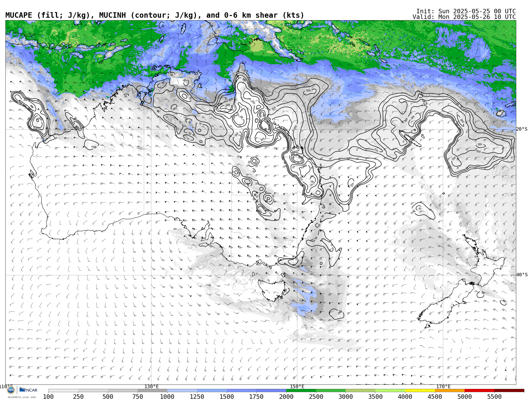Click the 100 colorbar tick label
The width and height of the screenshot is (532, 400).
click(x=48, y=397)
